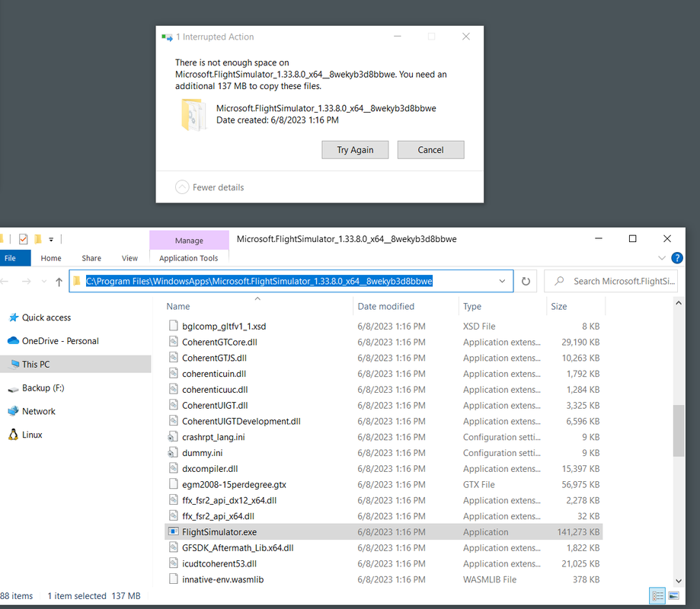Image resolution: width=700 pixels, height=609 pixels.
Task: Select bglcomp_gltfv1_1.xsd file icon
Action: tap(173, 326)
